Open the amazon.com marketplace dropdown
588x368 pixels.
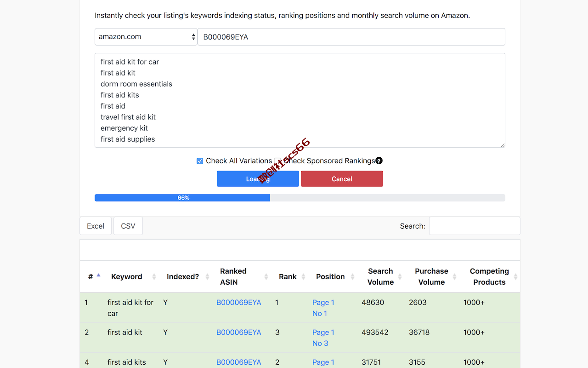click(146, 37)
